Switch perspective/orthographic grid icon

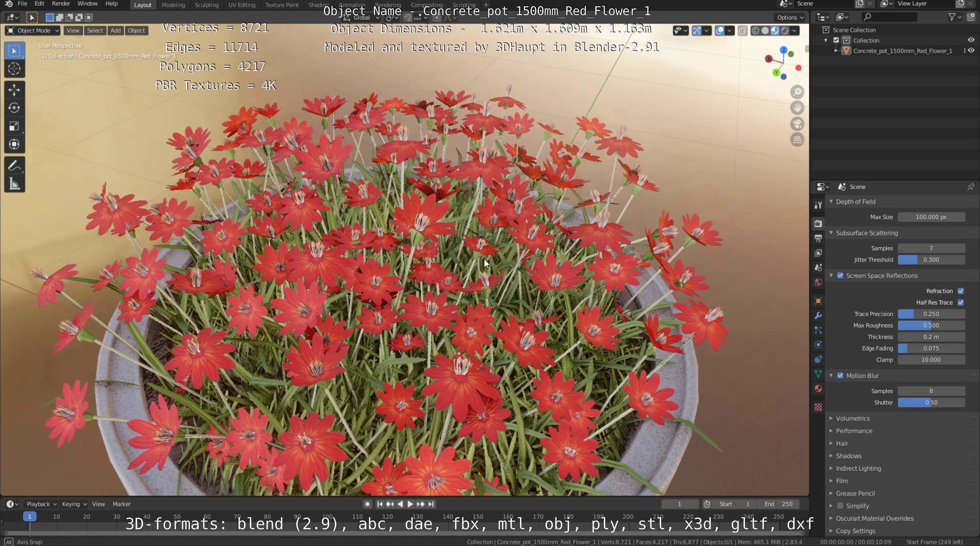click(x=797, y=140)
